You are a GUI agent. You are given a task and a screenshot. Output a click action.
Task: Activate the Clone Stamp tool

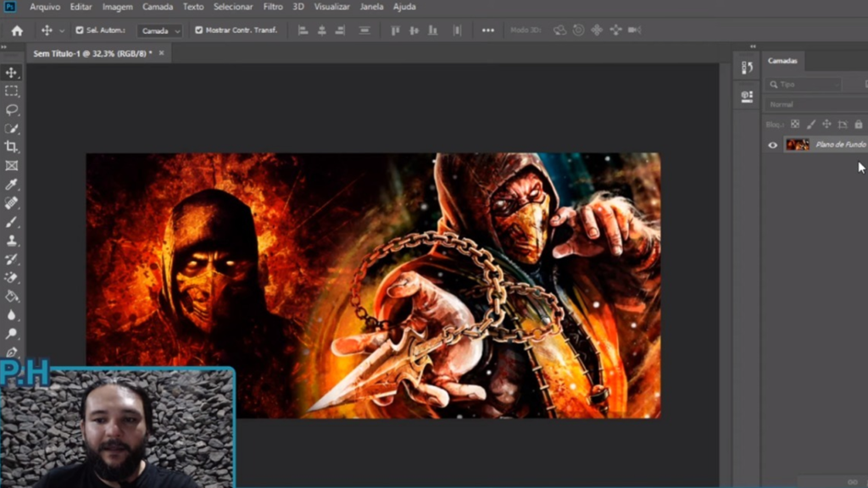pos(12,241)
